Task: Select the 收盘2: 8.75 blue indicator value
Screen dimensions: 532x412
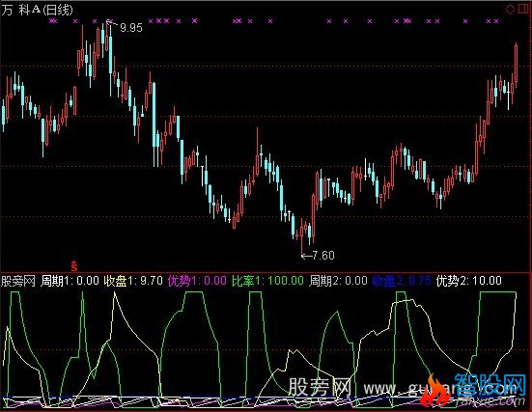Action: click(402, 281)
